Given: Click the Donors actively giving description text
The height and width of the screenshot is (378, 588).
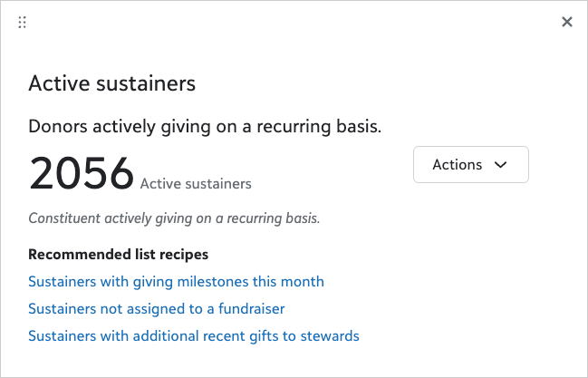Looking at the screenshot, I should tap(205, 127).
